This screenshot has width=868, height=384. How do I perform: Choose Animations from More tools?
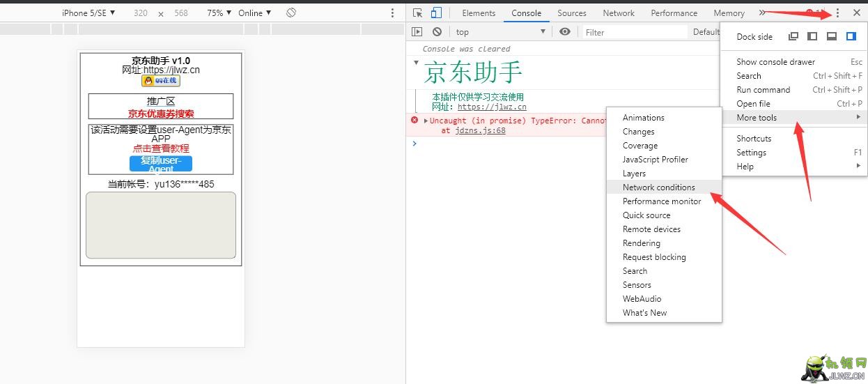(x=664, y=117)
